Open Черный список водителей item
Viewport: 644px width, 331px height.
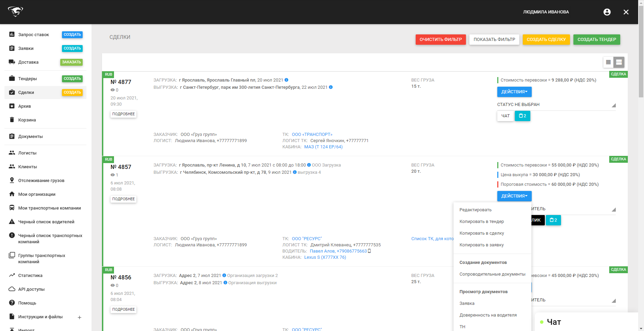pos(46,222)
